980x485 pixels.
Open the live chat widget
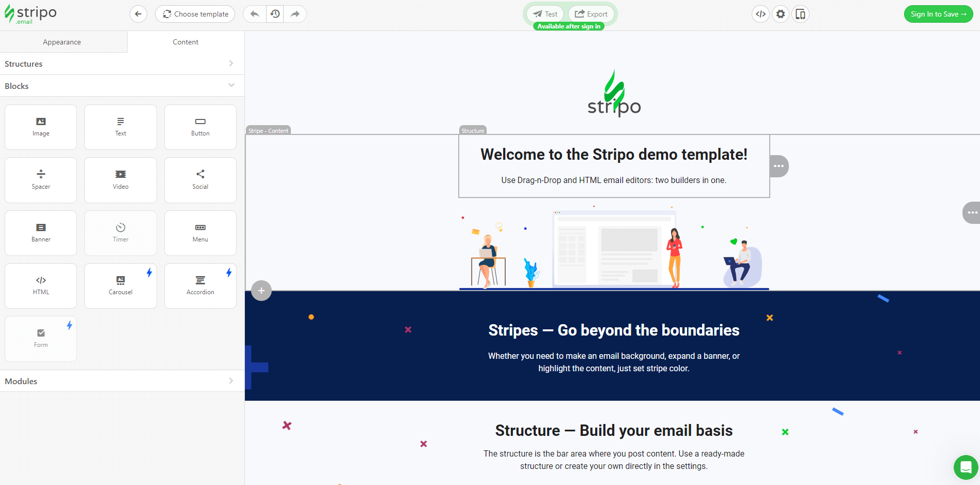[966, 467]
